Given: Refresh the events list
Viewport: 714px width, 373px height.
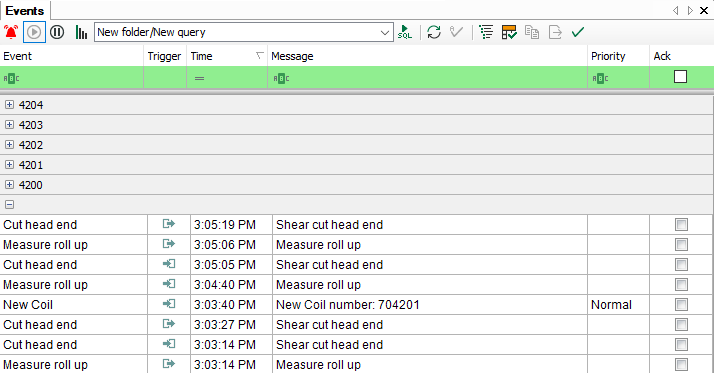Looking at the screenshot, I should tap(434, 32).
